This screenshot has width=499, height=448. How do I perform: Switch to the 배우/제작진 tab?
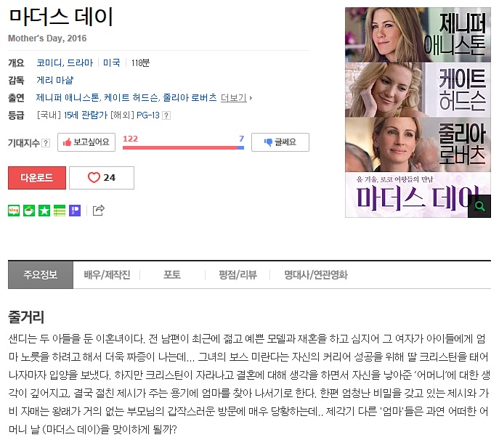(107, 275)
